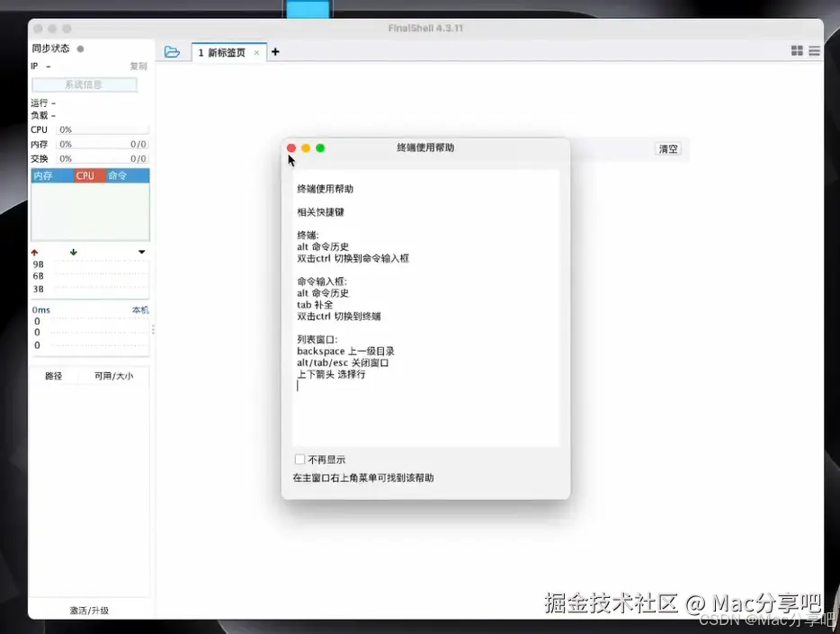This screenshot has height=634, width=840.
Task: Click the 复制 IP link
Action: (139, 66)
